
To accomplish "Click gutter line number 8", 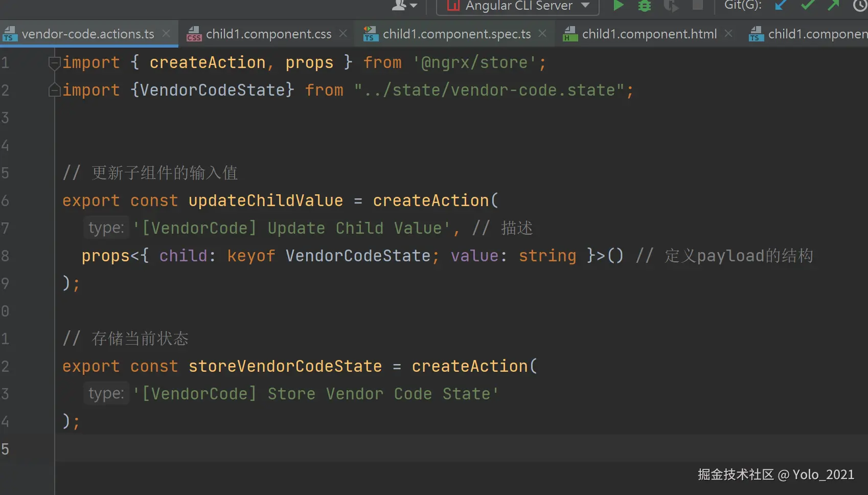I will [x=5, y=256].
